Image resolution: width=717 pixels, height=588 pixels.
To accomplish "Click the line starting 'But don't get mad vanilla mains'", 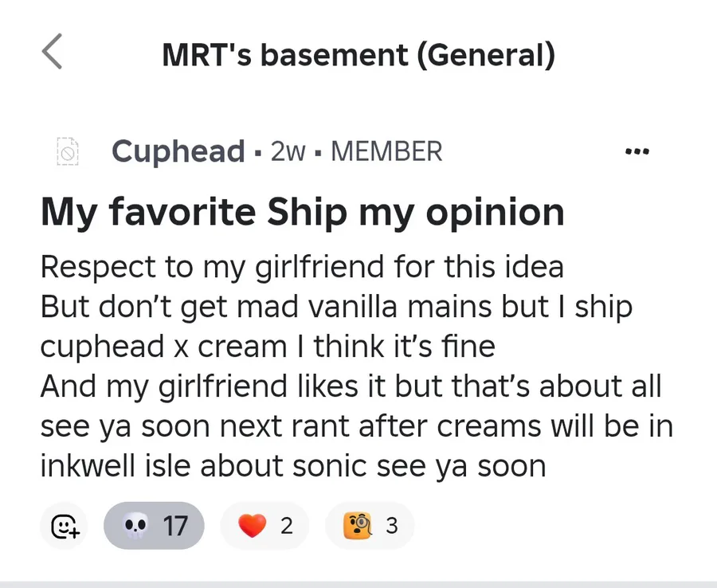I will pos(335,307).
